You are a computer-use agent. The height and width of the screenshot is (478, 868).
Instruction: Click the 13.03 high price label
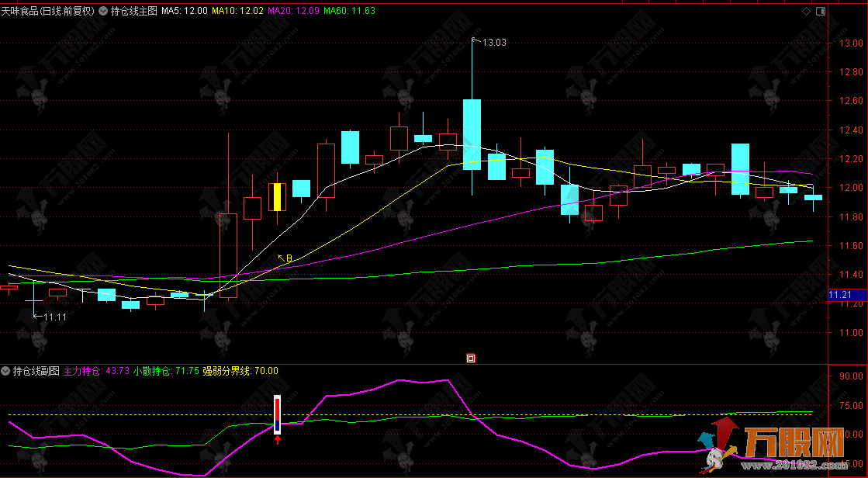coord(494,43)
